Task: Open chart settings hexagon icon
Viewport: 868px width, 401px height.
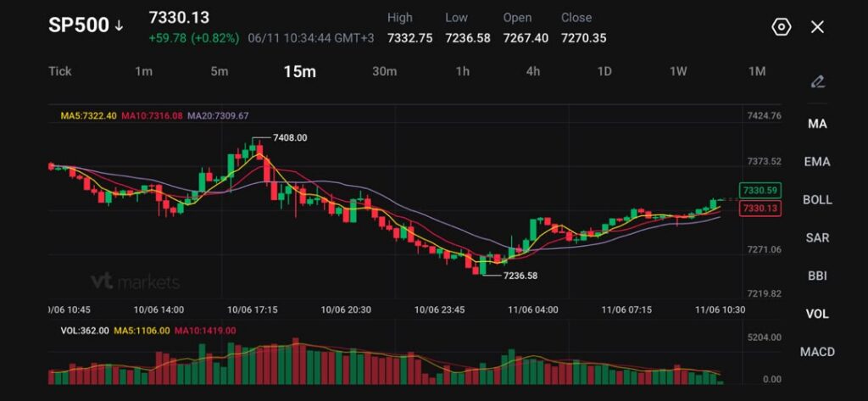Action: (781, 26)
